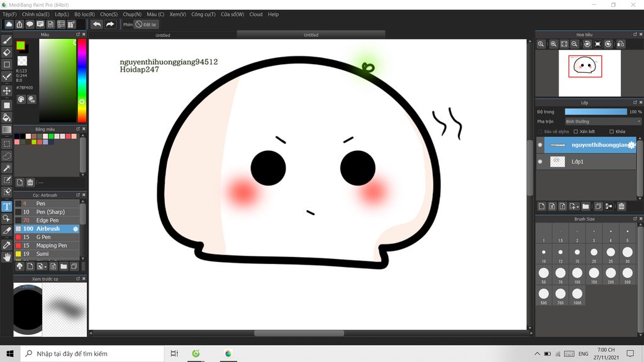
Task: Click the export/share icon in toolbar
Action: 19,25
